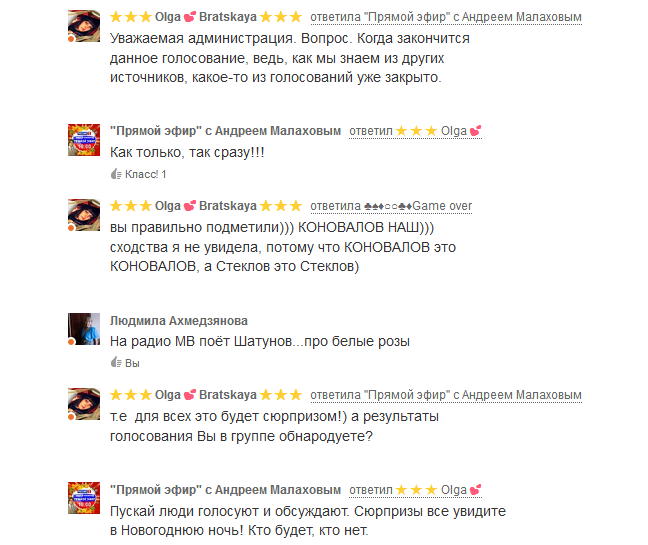648x545 pixels.
Task: Click the group avatar next to the last comment
Action: (x=84, y=498)
